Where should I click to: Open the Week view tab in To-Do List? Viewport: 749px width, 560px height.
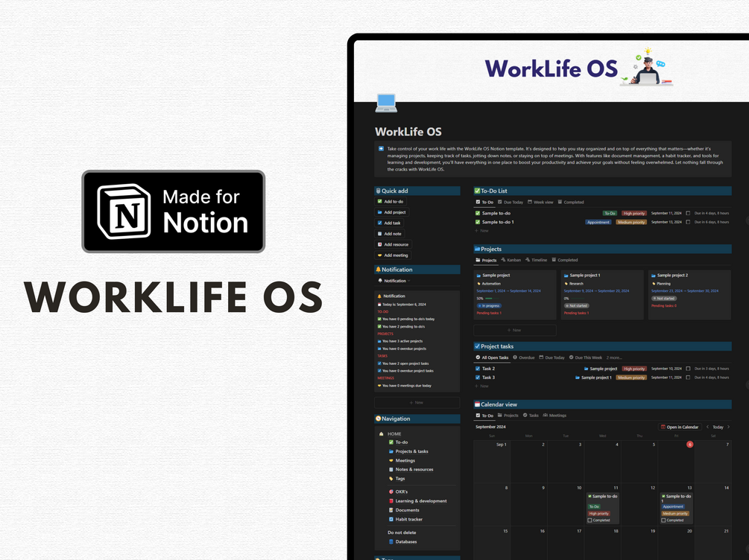coord(540,203)
